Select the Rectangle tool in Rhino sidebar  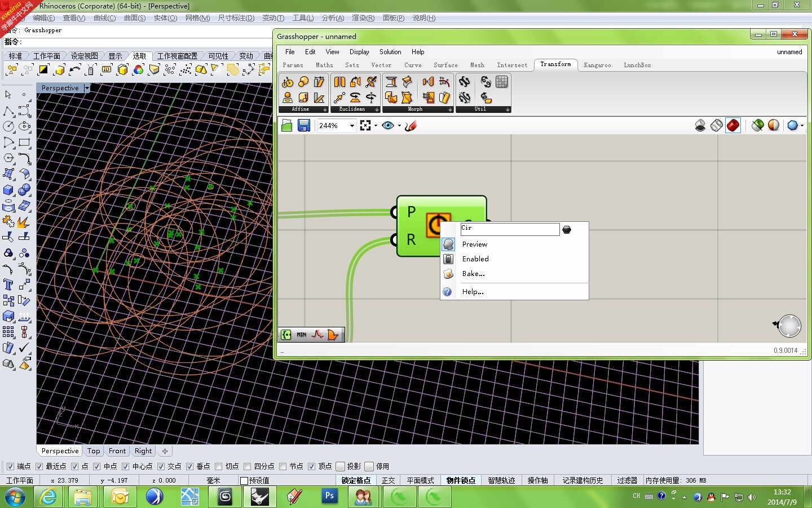(x=24, y=142)
